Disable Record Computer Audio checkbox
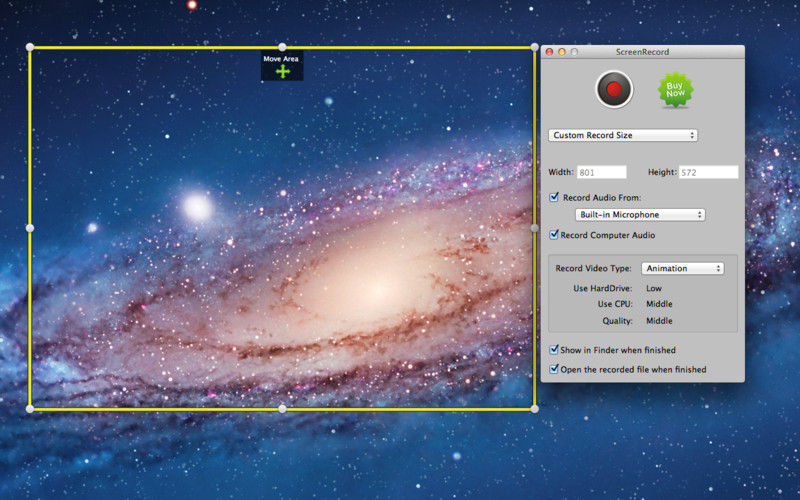This screenshot has width=800, height=500. 554,235
